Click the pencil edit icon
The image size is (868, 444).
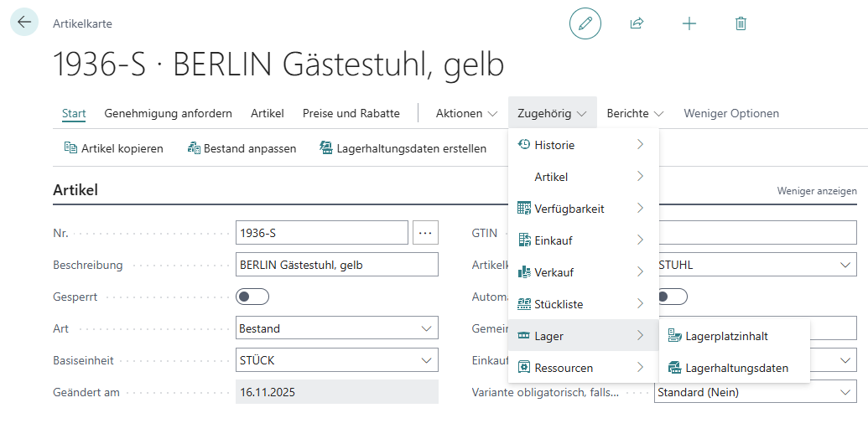[x=585, y=23]
